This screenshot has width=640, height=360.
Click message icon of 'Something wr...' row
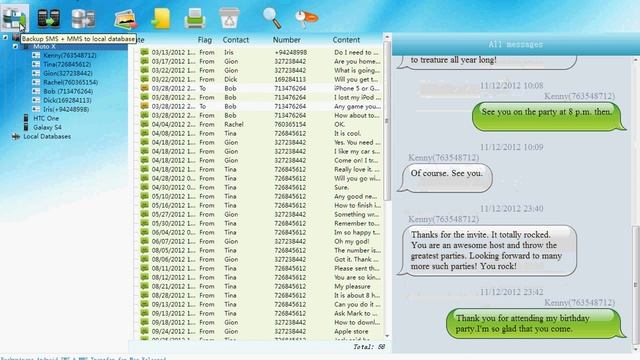point(144,214)
